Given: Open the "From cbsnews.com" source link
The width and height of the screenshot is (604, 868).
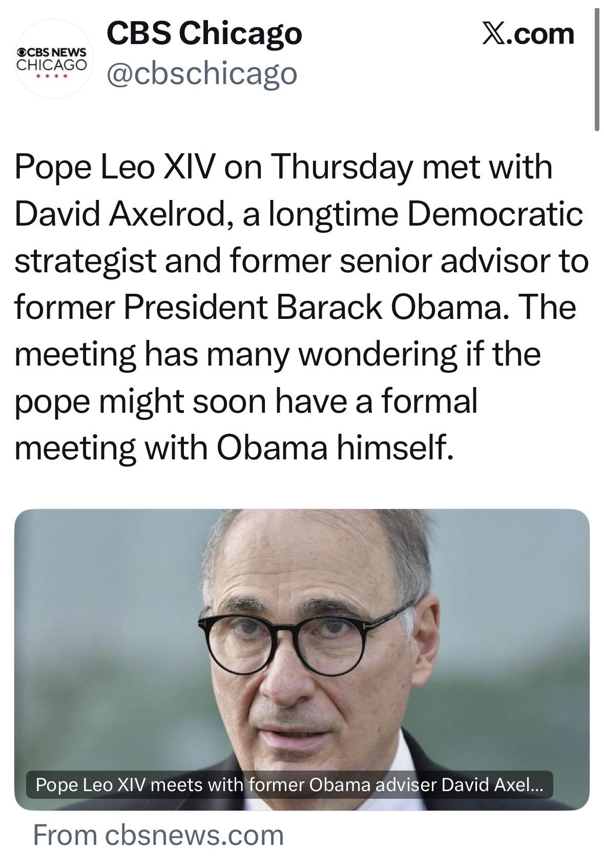Looking at the screenshot, I should [158, 835].
